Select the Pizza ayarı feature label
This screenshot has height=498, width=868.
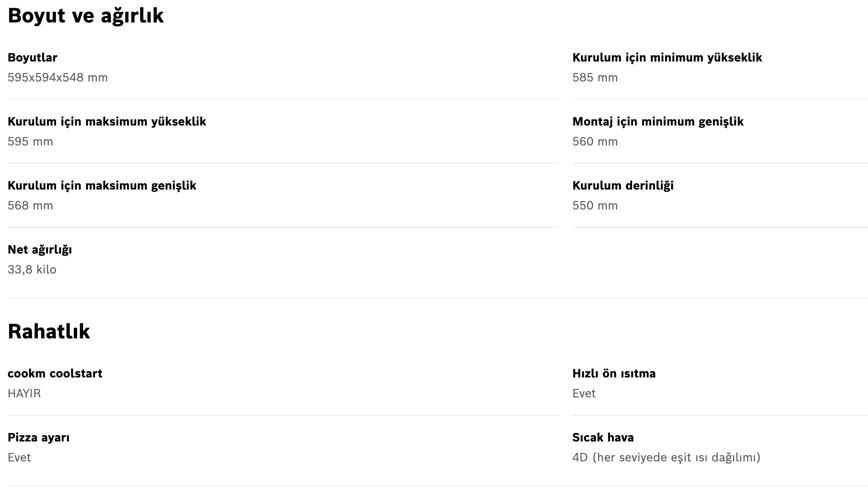point(39,438)
